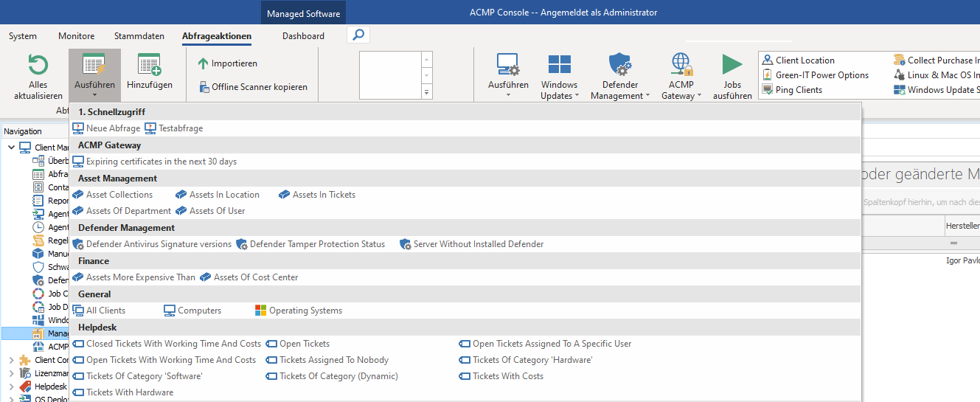
Task: Select the Assets Of Department query
Action: [122, 211]
